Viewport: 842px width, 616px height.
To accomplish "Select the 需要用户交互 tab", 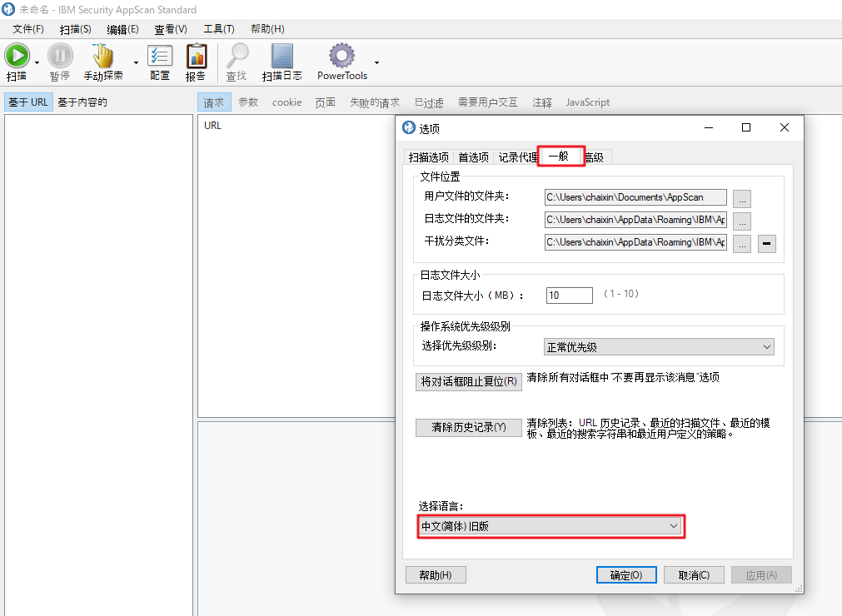I will [x=487, y=102].
